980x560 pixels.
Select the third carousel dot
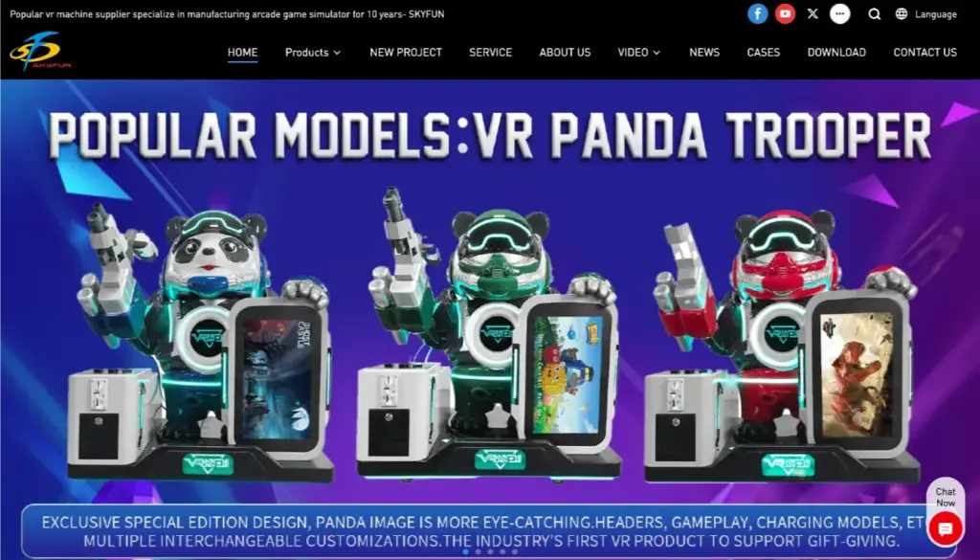[490, 552]
